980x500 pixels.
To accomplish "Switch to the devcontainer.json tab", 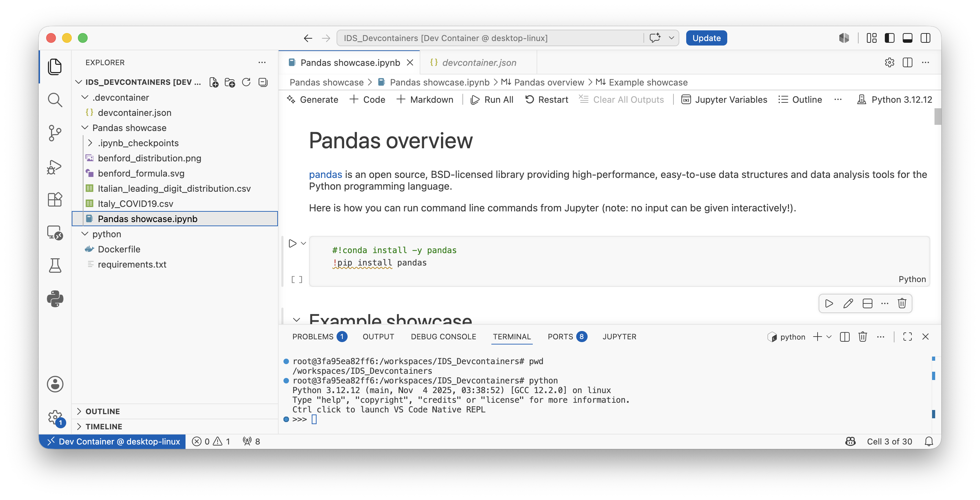I will tap(479, 62).
